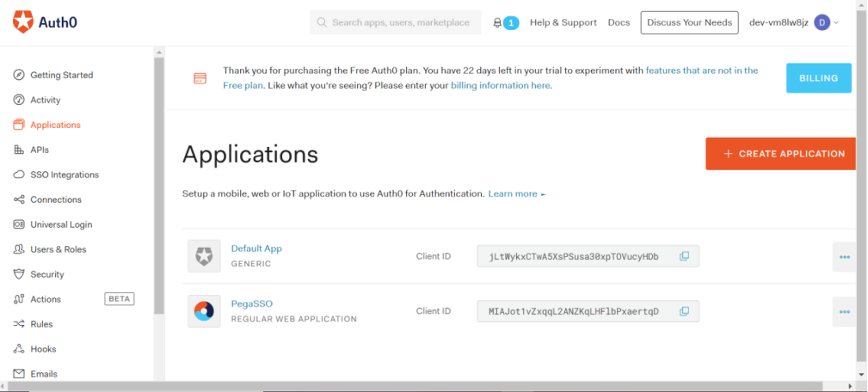Click the Default App logo thumbnail

[x=204, y=256]
